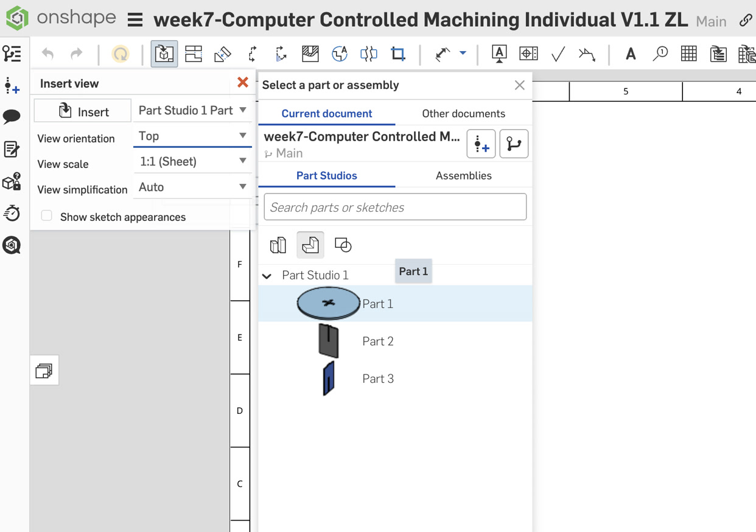Select Part 1 disc thumbnail

click(329, 303)
